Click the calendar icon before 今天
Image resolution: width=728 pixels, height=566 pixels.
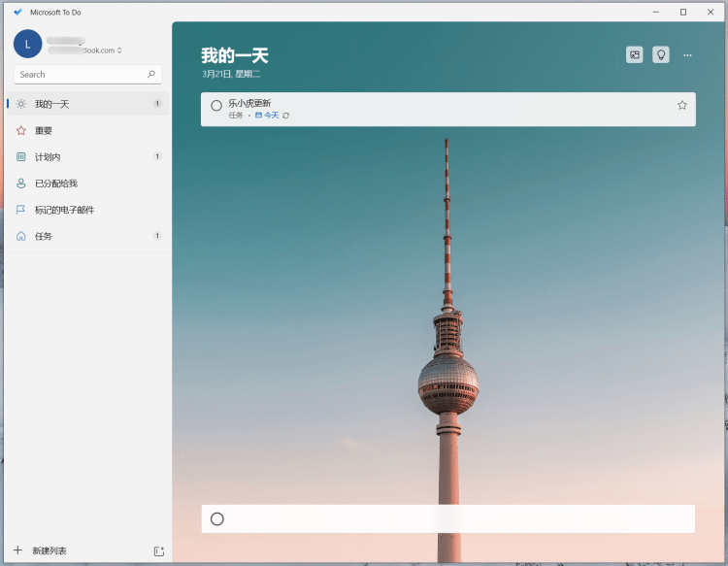258,116
